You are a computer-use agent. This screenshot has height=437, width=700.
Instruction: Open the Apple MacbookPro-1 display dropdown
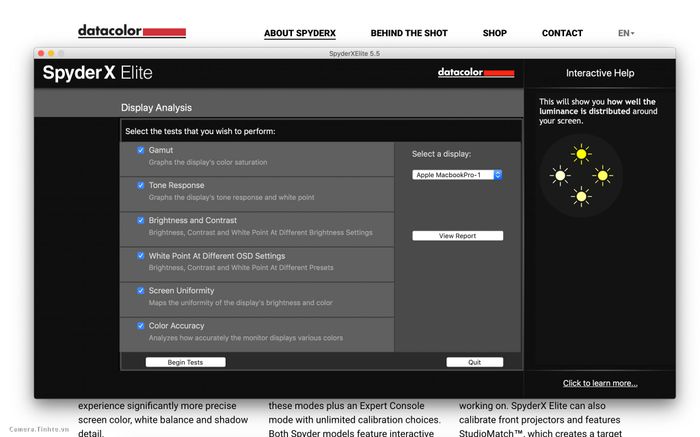[x=458, y=175]
